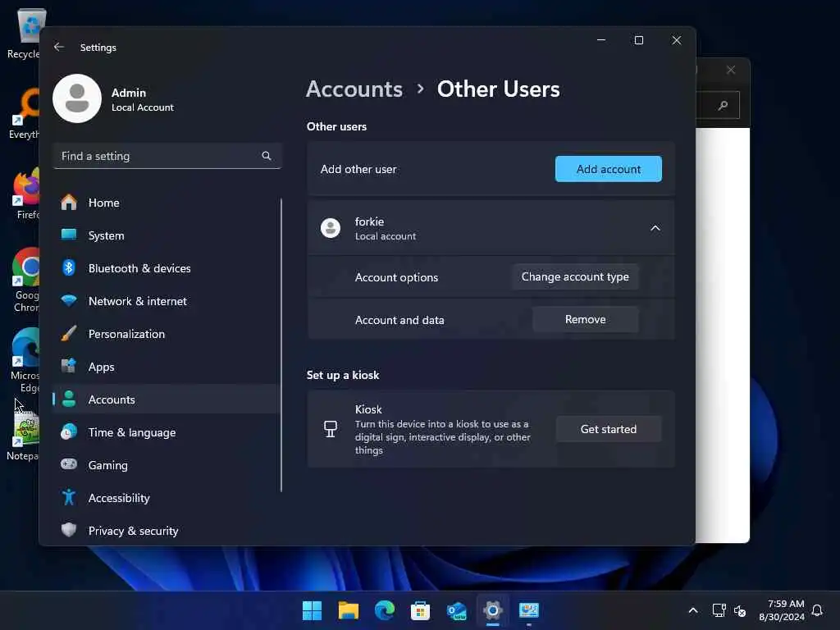Screen dimensions: 840x630
Task: Click the Privacy shield icon
Action: point(69,530)
